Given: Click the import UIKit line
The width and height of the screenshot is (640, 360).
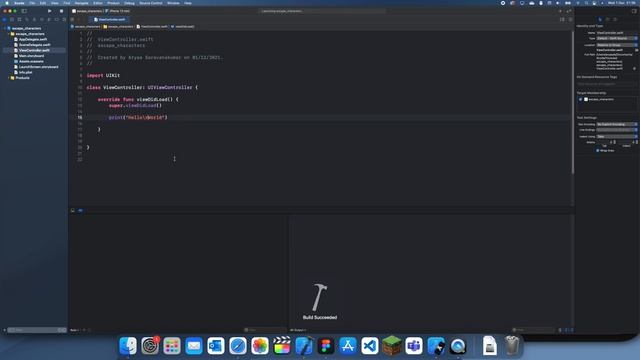Looking at the screenshot, I should pyautogui.click(x=103, y=76).
